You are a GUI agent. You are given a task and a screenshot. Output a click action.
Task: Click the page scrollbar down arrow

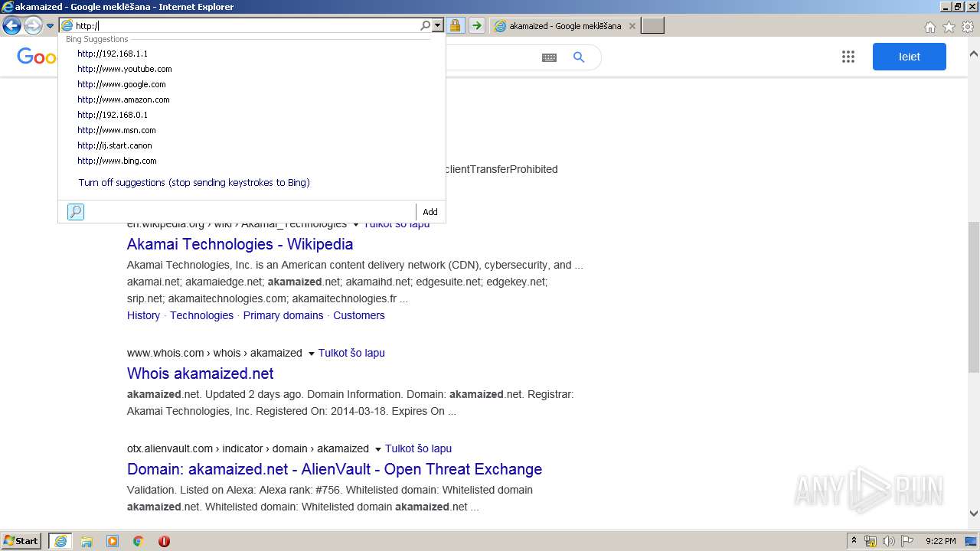click(x=974, y=514)
